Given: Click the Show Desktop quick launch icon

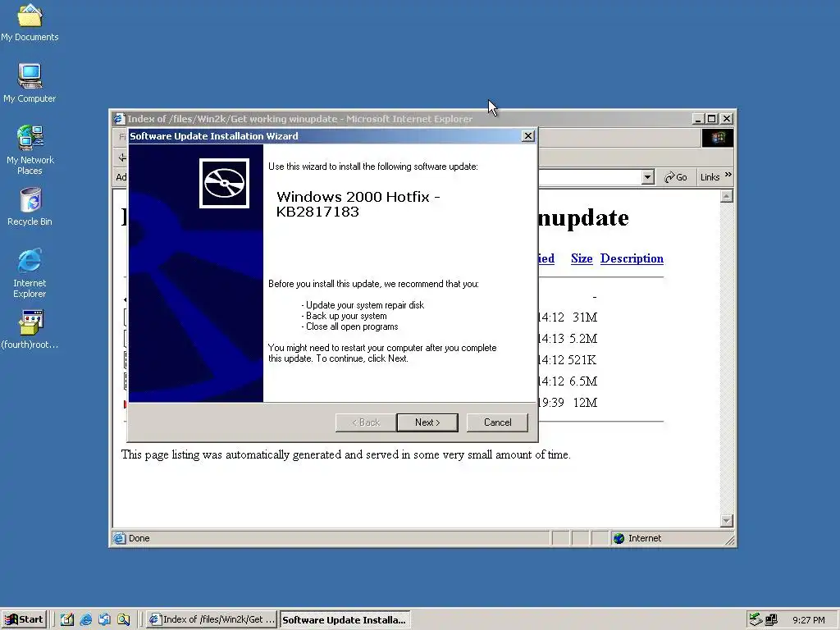Looking at the screenshot, I should pyautogui.click(x=67, y=620).
